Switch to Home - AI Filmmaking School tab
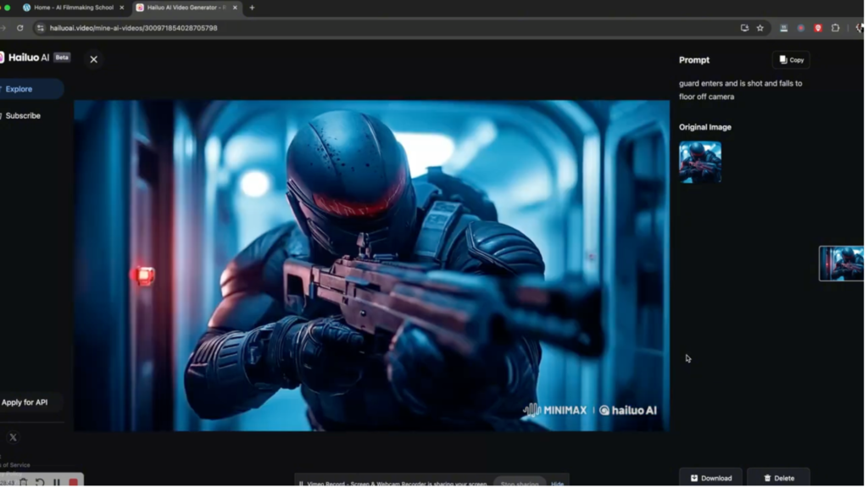Screen dimensions: 868x488 (x=72, y=8)
